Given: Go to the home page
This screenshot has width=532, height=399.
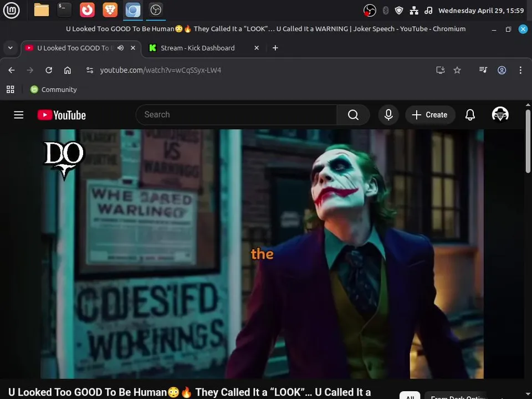Looking at the screenshot, I should [x=68, y=70].
